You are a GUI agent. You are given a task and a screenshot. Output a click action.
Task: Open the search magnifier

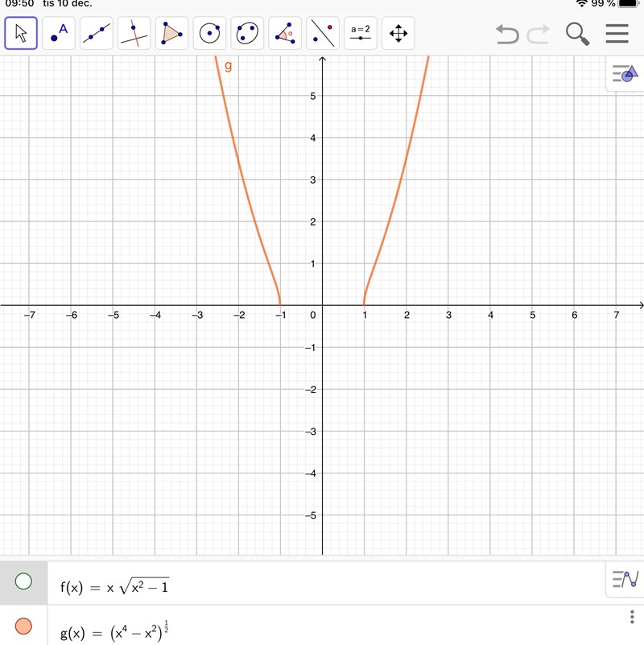click(577, 34)
